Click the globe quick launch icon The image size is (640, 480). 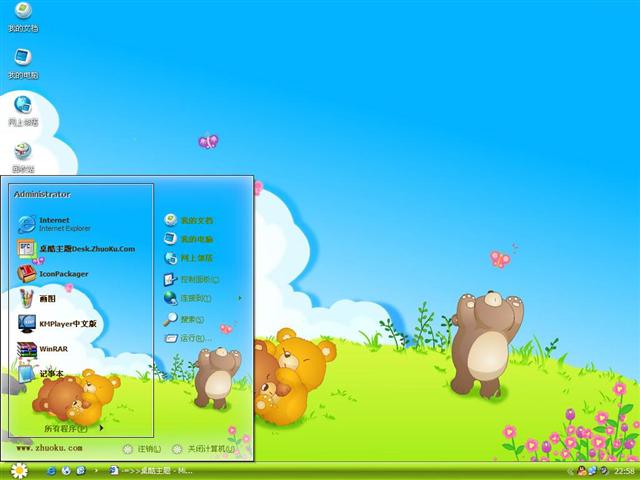click(67, 471)
